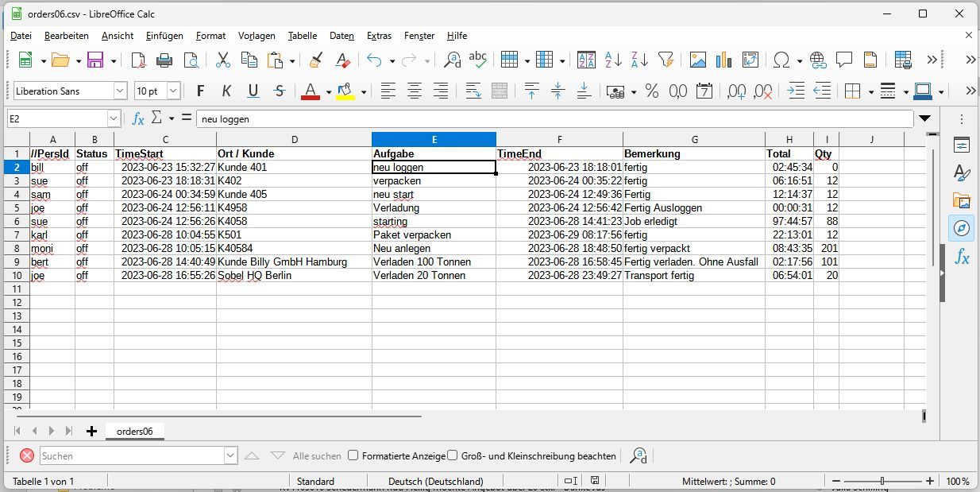
Task: Insert a chart
Action: pyautogui.click(x=723, y=60)
